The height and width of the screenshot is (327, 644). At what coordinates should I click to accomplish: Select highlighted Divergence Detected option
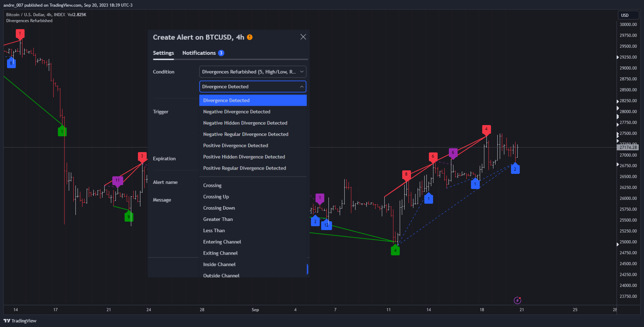(x=253, y=100)
